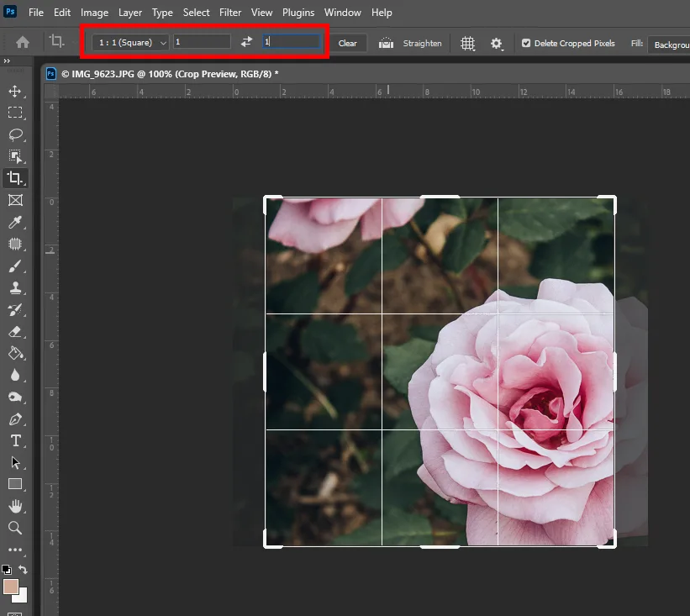Select the Blur tool
This screenshot has height=616, width=690.
click(15, 375)
